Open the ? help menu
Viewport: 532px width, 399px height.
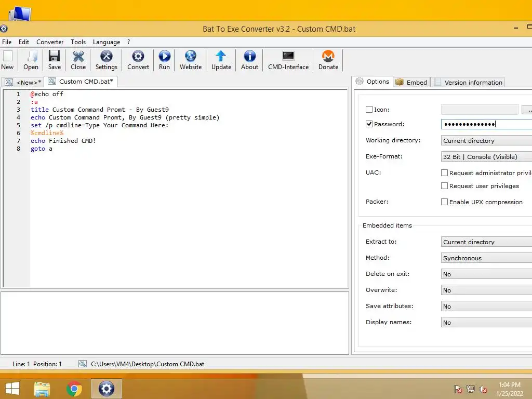pos(129,42)
